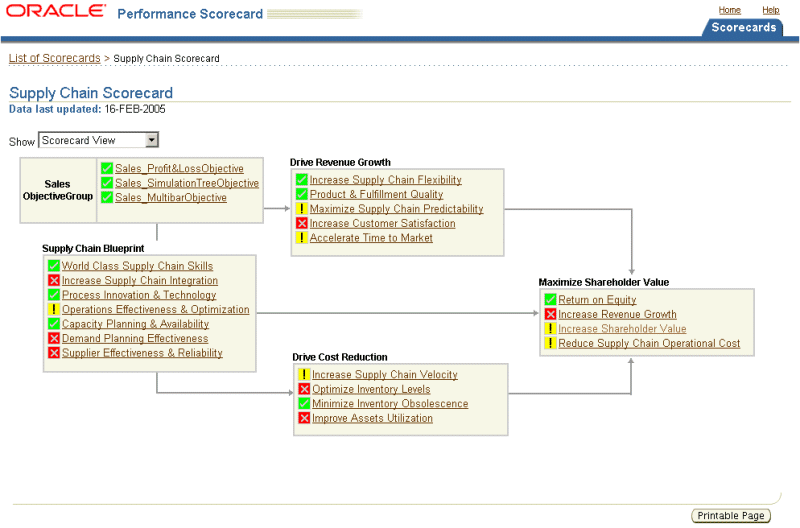Open Maximize Supply Chain Predictability objective
Screen dimensions: 800x528
[396, 209]
